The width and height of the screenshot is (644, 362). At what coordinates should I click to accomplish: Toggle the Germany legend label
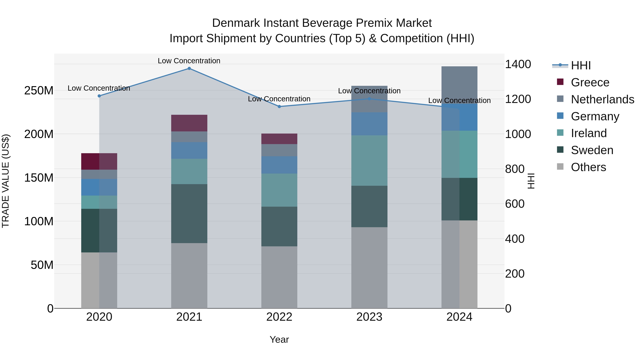(x=595, y=116)
